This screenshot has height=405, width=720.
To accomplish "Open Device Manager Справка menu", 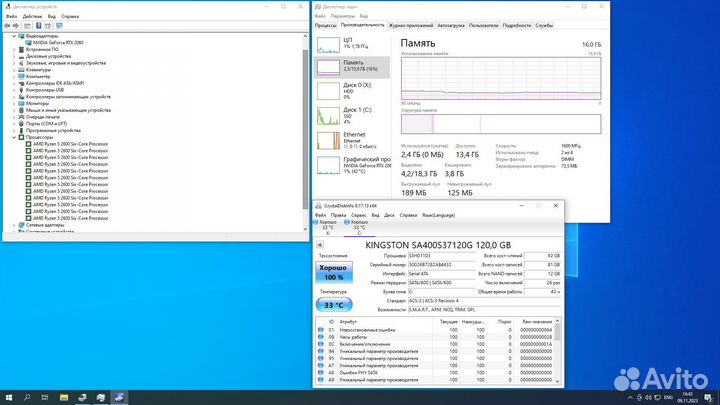I will [70, 17].
